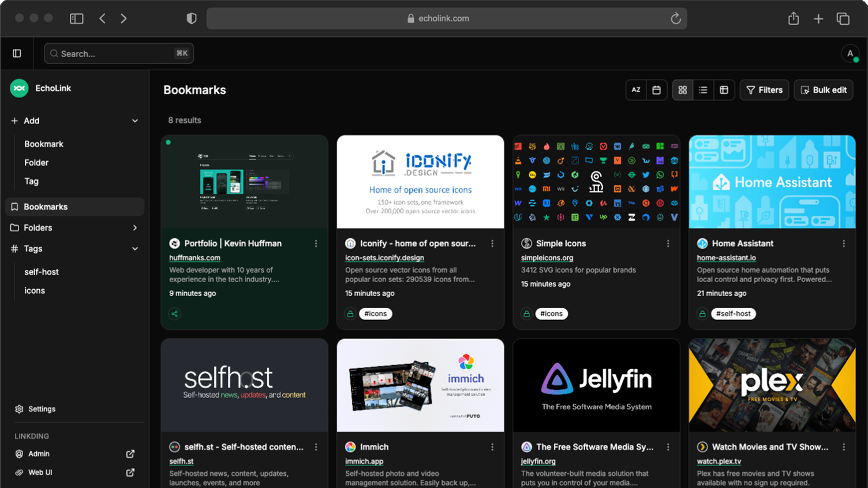The height and width of the screenshot is (488, 868).
Task: Switch to grid card view
Action: [x=683, y=90]
